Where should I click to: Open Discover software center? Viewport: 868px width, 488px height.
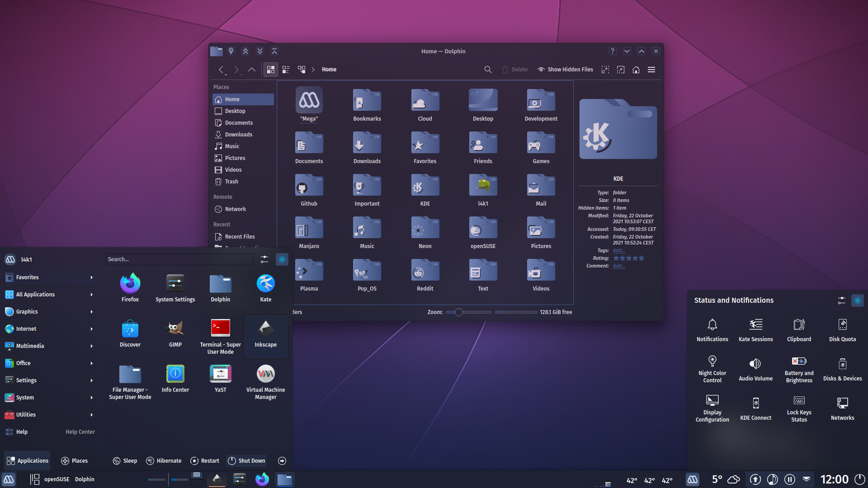(x=130, y=333)
